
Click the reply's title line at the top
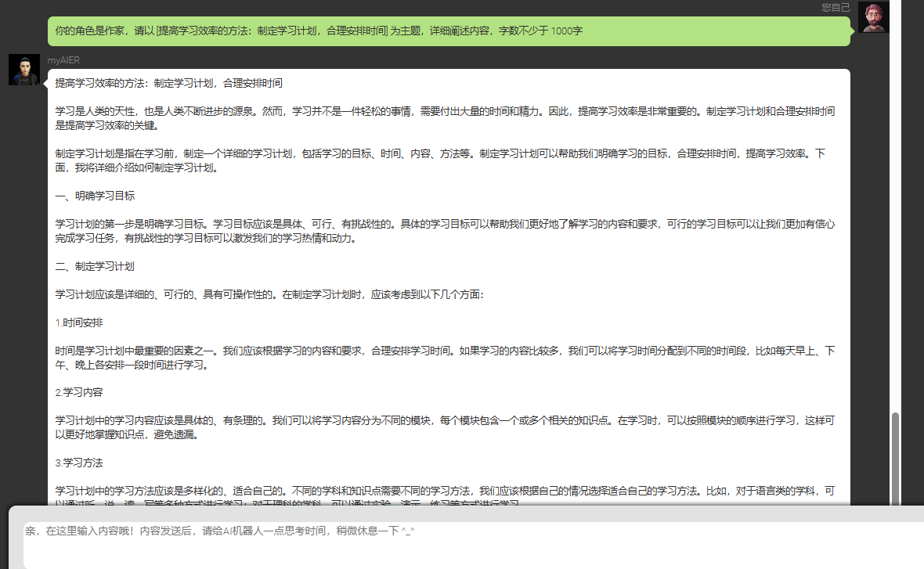pos(169,83)
